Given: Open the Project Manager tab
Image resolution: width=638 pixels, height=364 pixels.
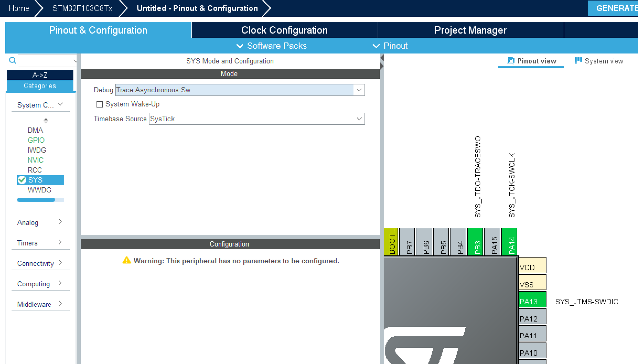Looking at the screenshot, I should tap(470, 30).
